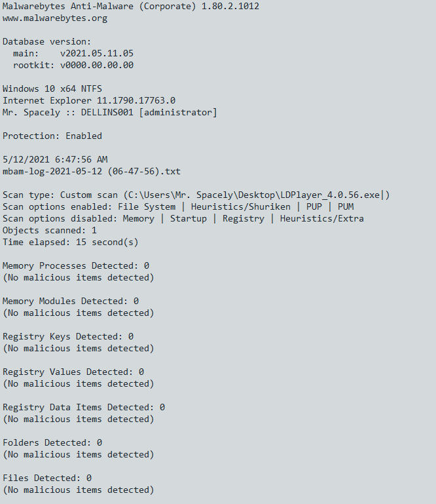436x504 pixels.
Task: Click the 5/12/2021 6:47:56 AM timestamp
Action: pos(55,159)
